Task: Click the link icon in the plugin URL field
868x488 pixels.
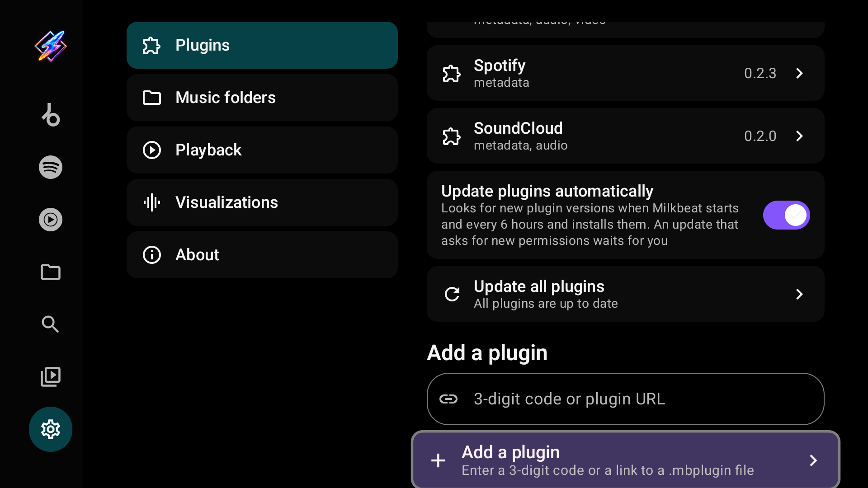Action: [x=448, y=399]
